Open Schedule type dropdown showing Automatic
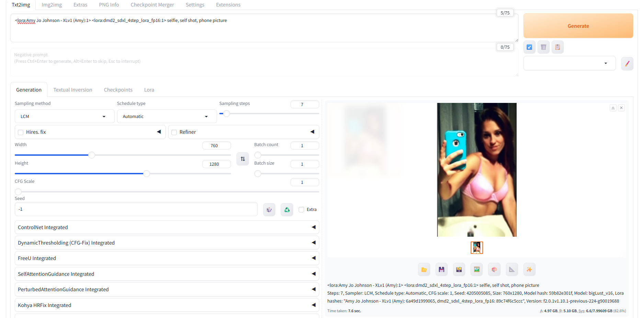 pyautogui.click(x=167, y=116)
